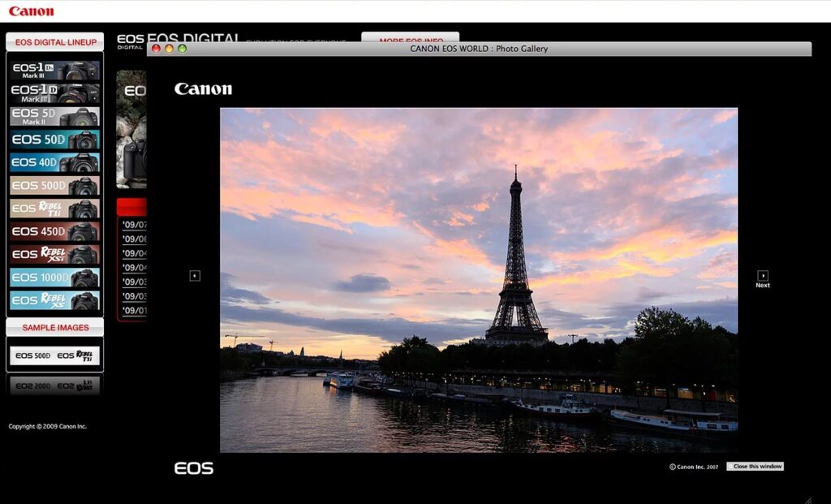The height and width of the screenshot is (504, 831).
Task: Open the EOS 5D Mark II banner
Action: coord(54,117)
